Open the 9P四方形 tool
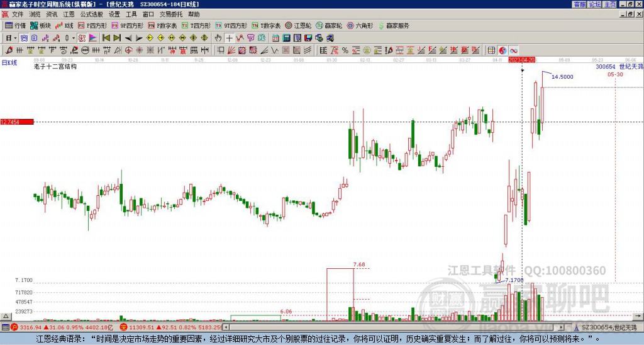Image resolution: width=644 pixels, height=345 pixels. coord(127,25)
